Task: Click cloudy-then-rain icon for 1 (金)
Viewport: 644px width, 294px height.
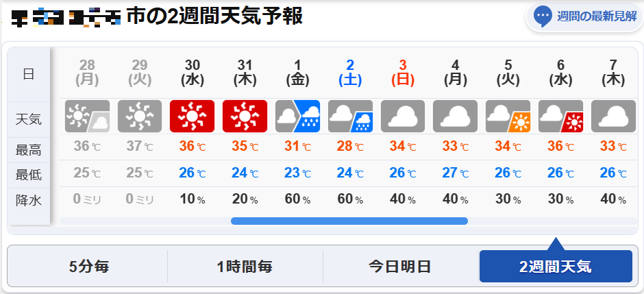Action: 297,117
